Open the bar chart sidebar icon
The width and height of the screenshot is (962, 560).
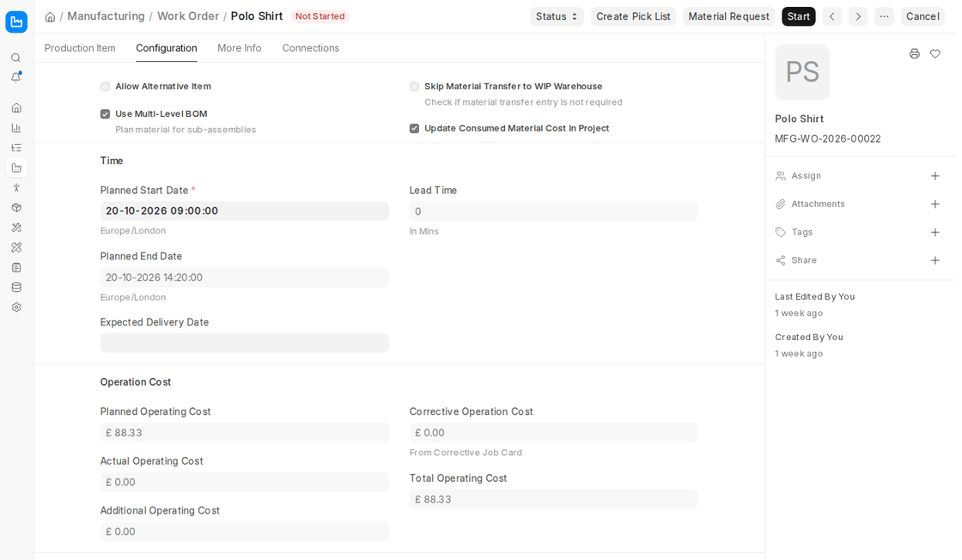(16, 128)
